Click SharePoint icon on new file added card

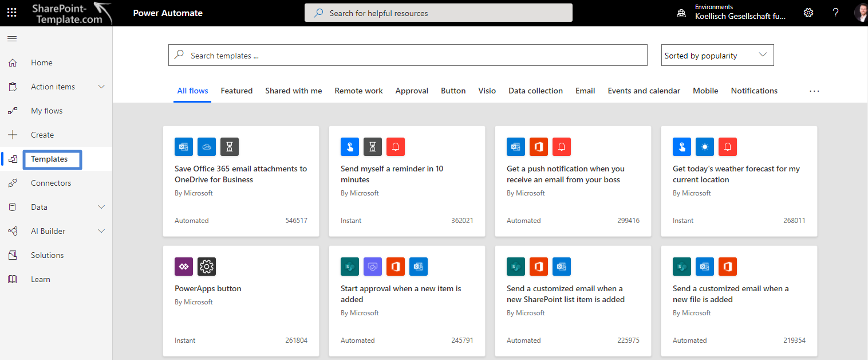pos(682,267)
